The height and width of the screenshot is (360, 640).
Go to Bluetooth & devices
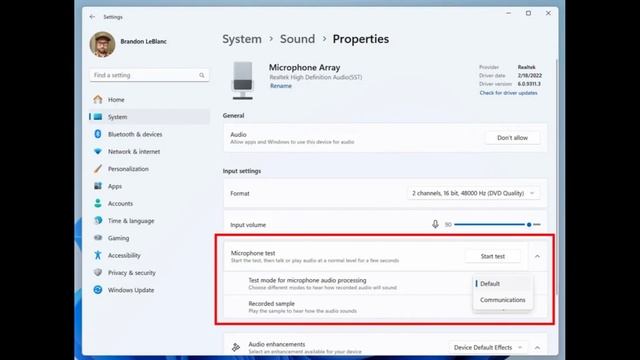[149, 134]
